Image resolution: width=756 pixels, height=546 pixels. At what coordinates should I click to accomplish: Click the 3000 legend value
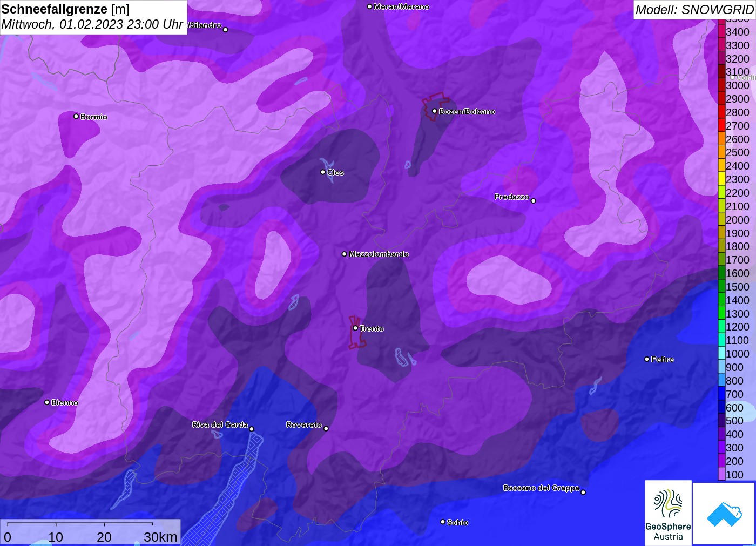coord(738,85)
